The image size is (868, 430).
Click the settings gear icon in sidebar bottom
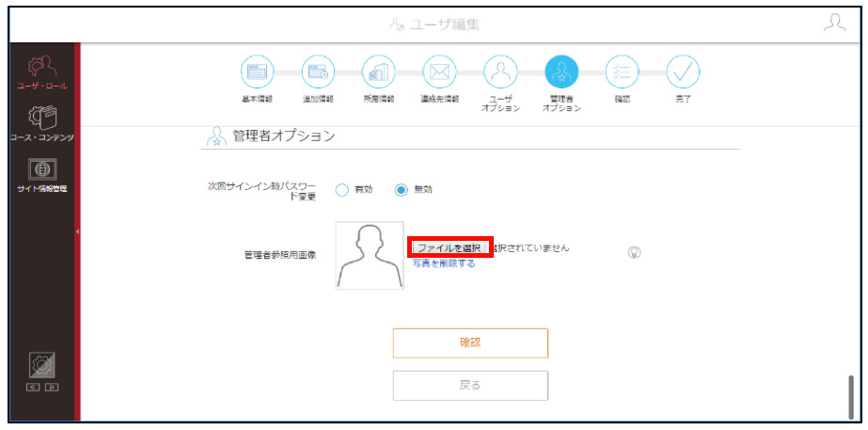coord(42,366)
